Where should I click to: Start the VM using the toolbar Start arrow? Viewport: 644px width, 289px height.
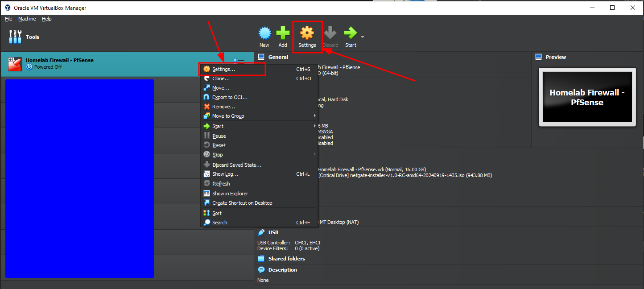point(351,37)
